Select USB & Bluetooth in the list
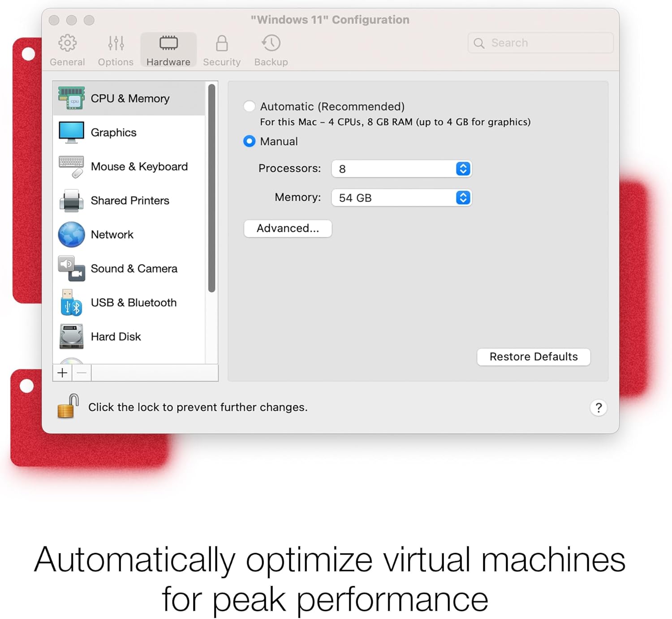 pos(129,302)
